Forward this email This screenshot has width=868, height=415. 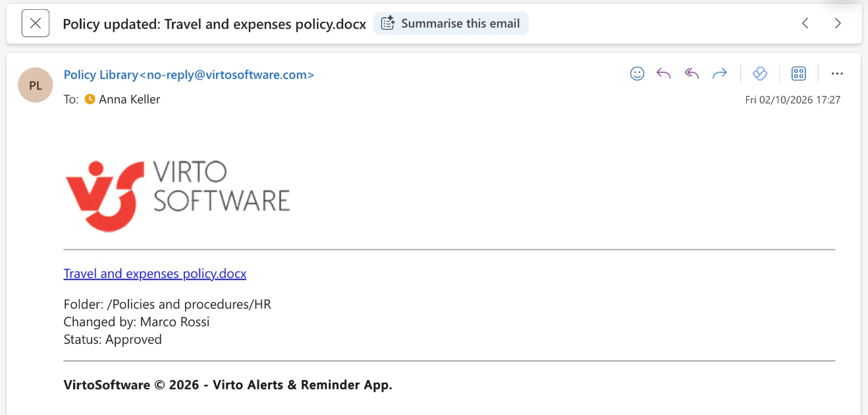click(x=720, y=74)
